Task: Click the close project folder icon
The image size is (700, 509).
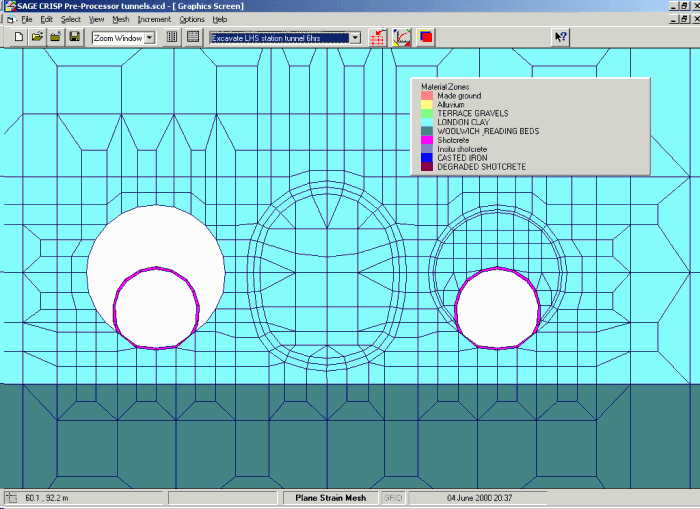Action: pyautogui.click(x=55, y=37)
